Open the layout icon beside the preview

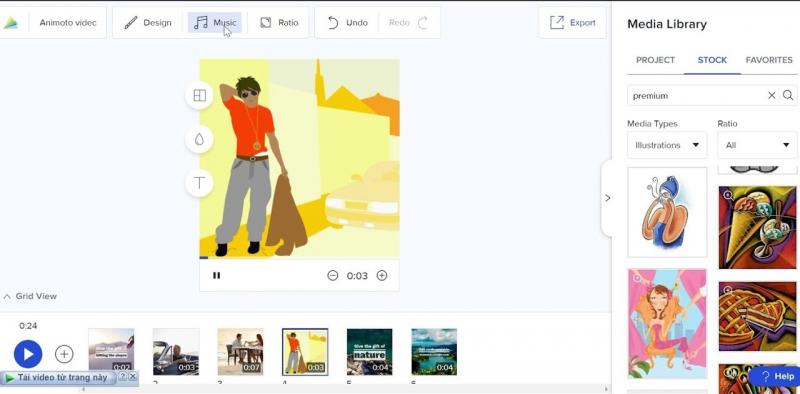point(199,95)
